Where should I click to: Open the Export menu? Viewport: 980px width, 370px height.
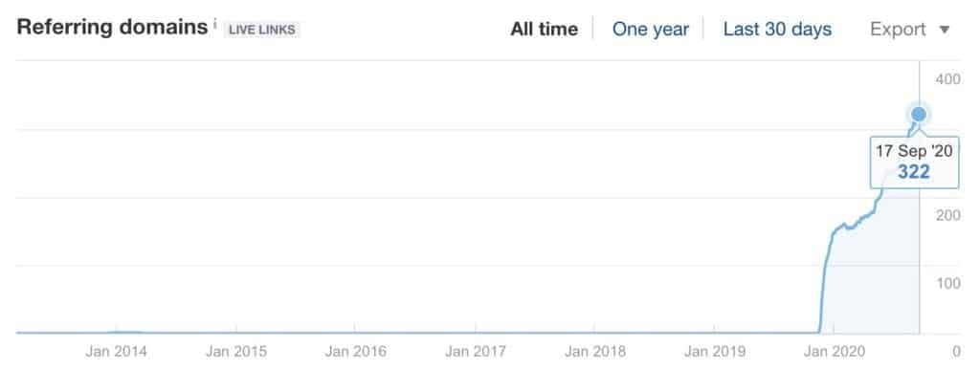910,30
